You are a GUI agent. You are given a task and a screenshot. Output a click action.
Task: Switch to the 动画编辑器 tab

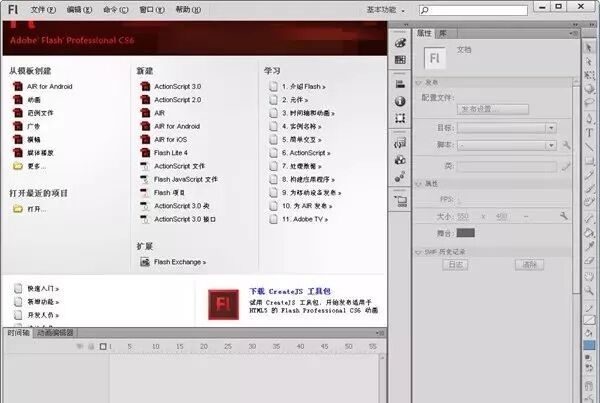pyautogui.click(x=55, y=333)
